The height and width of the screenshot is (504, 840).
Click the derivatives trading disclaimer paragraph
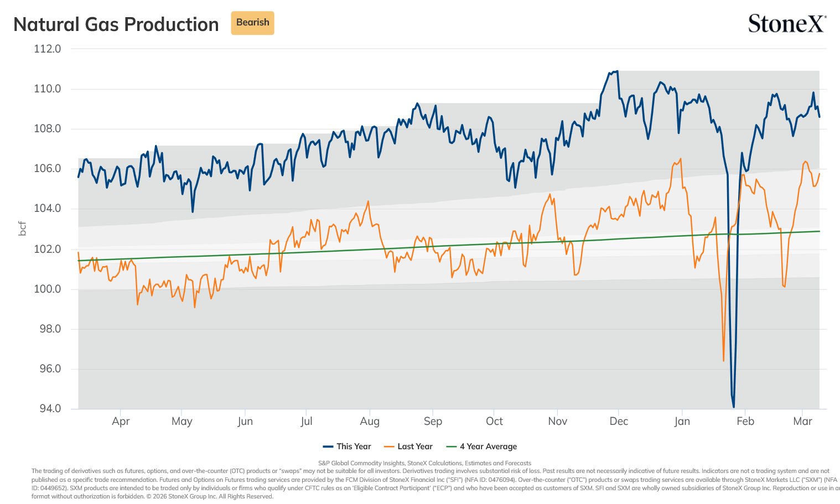coord(435,484)
